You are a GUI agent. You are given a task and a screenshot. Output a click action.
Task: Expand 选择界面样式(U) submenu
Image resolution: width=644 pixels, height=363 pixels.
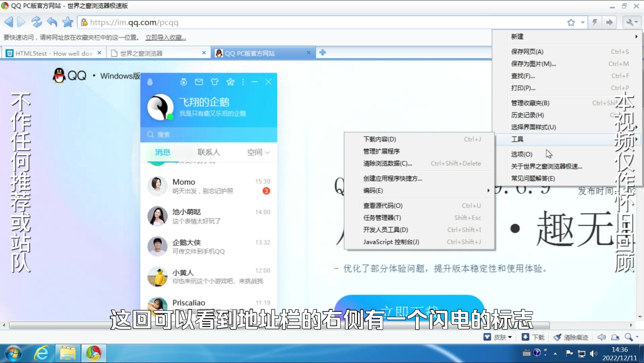point(567,127)
